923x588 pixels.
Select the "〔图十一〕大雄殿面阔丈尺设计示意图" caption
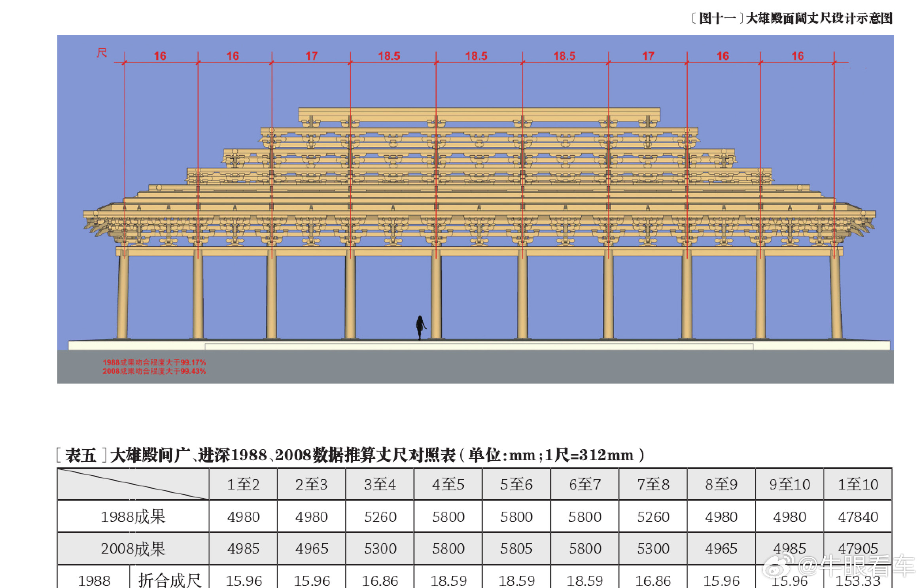791,18
